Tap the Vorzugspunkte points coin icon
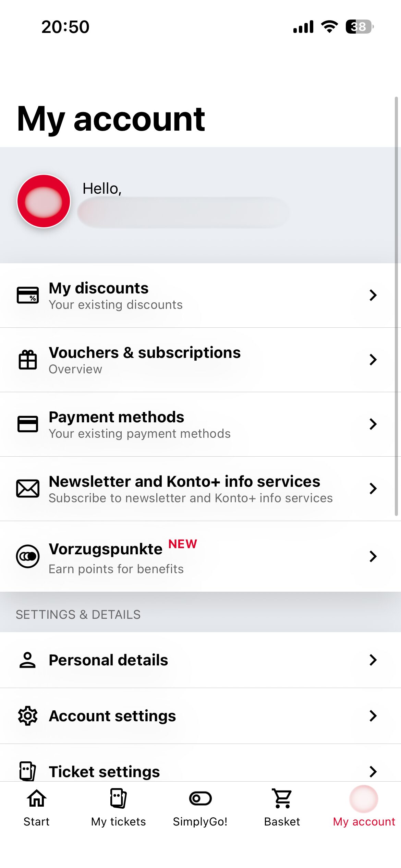The width and height of the screenshot is (401, 868). [x=28, y=556]
